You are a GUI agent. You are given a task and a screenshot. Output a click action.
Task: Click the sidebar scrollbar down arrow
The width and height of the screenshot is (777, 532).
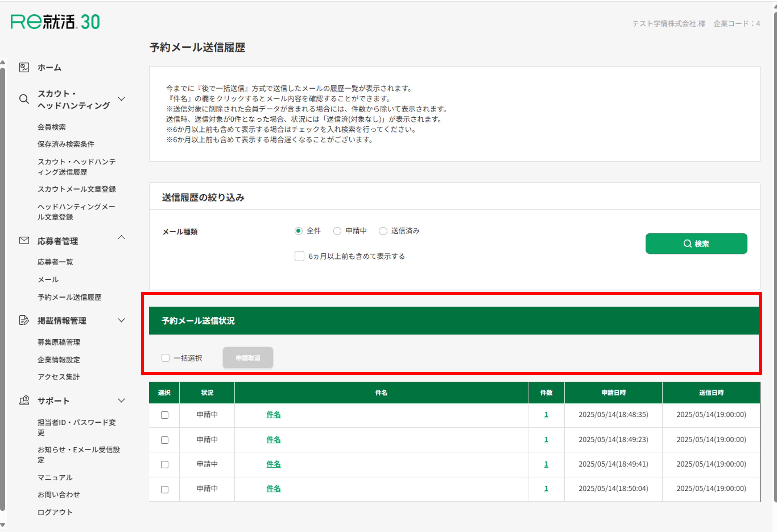pos(3,525)
